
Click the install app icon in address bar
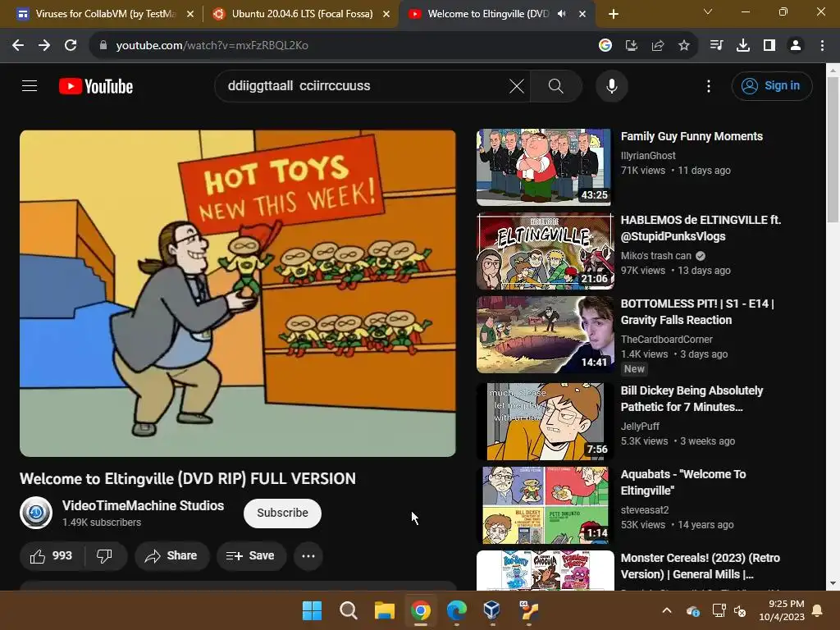click(632, 46)
